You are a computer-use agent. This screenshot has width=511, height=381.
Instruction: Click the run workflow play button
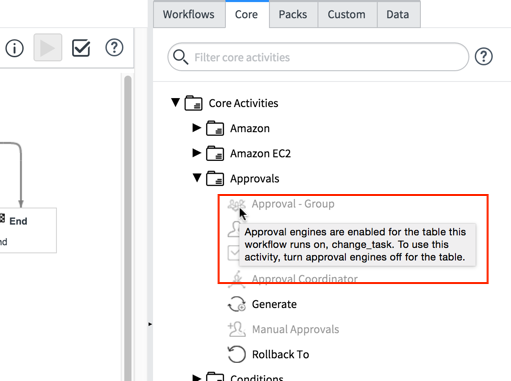pyautogui.click(x=48, y=47)
